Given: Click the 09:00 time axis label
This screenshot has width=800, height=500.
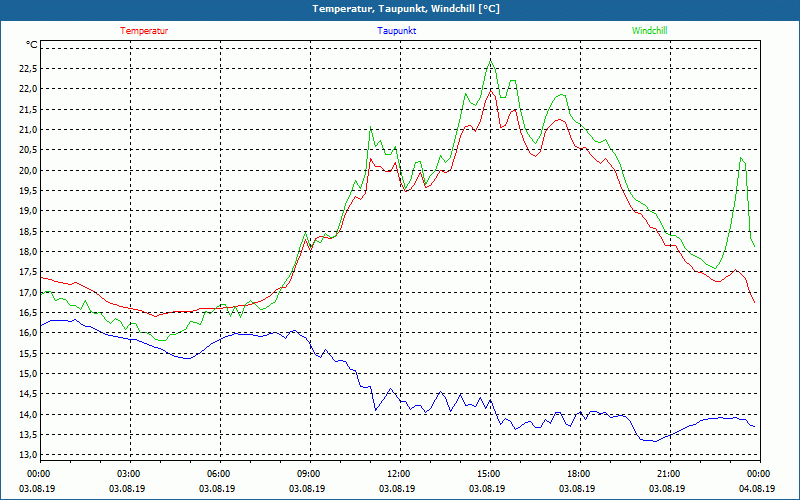Looking at the screenshot, I should (311, 474).
